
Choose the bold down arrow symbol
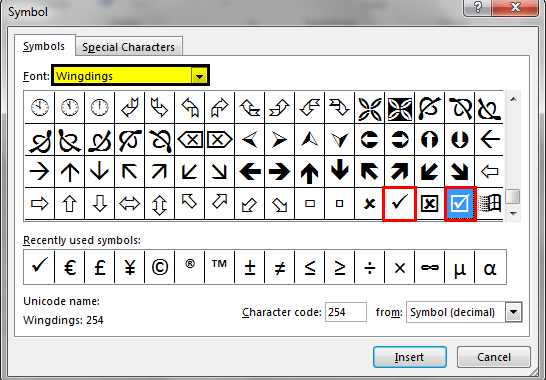pos(340,172)
